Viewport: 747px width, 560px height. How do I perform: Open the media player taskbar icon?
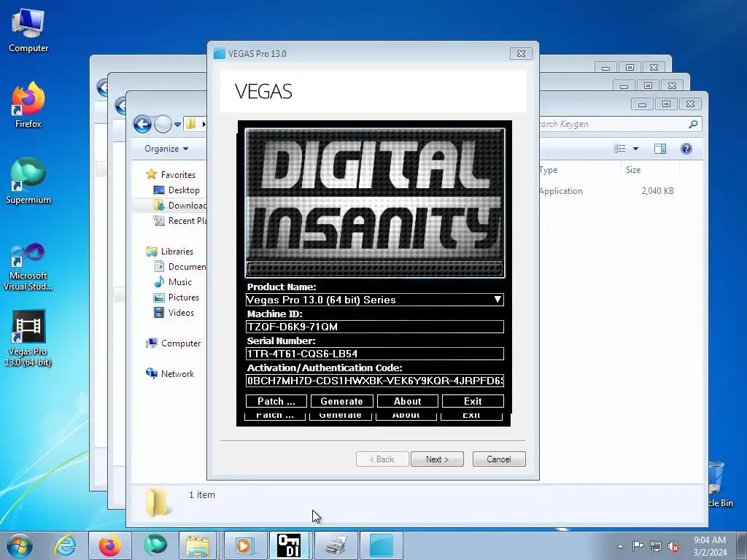pos(244,545)
